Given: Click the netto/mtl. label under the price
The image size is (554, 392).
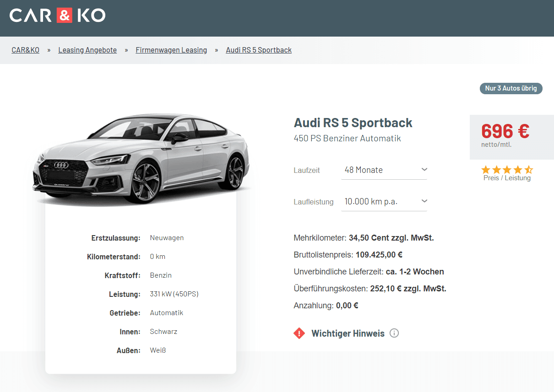Looking at the screenshot, I should (x=496, y=145).
